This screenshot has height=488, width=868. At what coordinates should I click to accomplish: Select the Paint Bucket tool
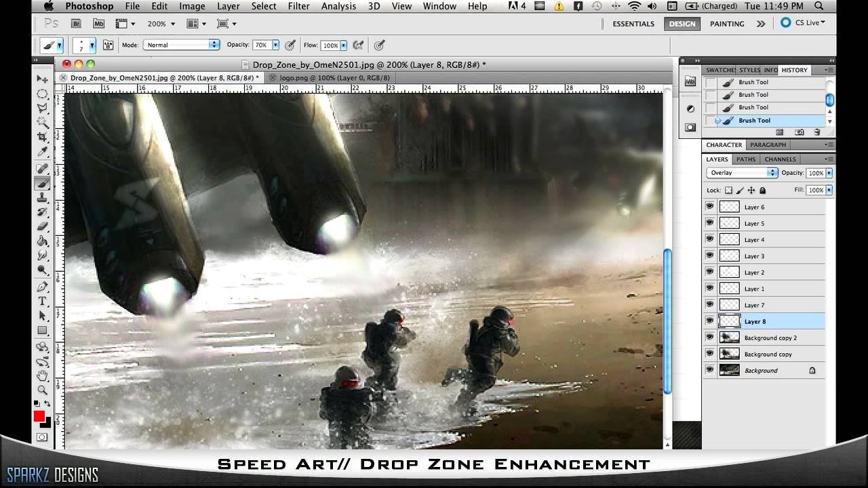43,241
